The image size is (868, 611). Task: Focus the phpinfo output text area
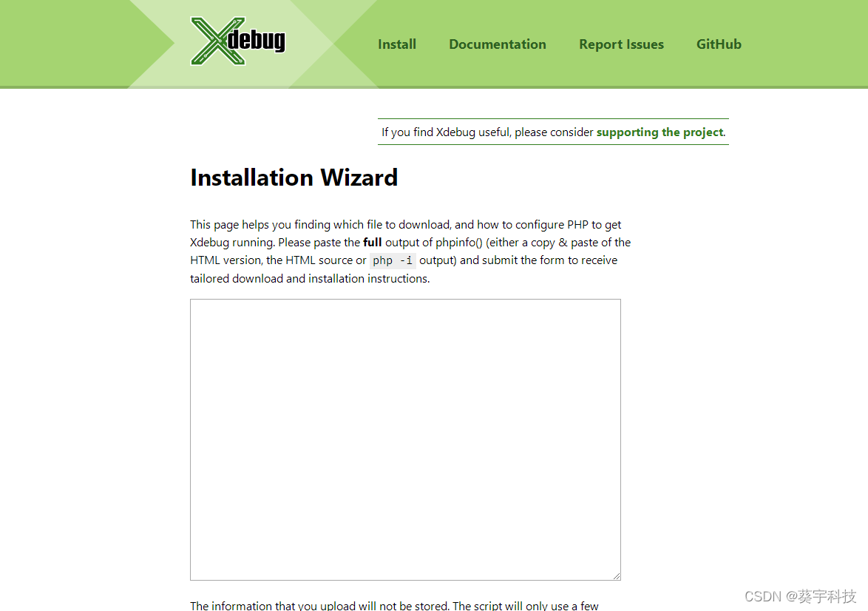click(x=405, y=440)
